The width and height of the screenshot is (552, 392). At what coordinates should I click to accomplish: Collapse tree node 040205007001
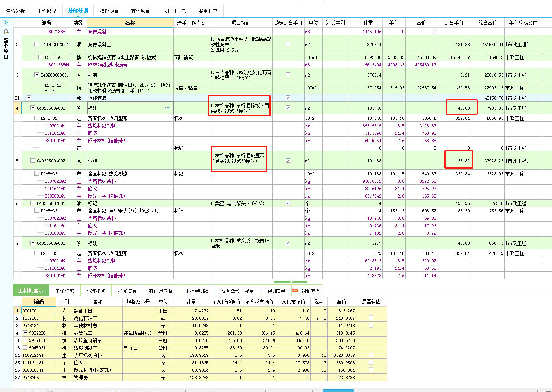tap(33, 203)
